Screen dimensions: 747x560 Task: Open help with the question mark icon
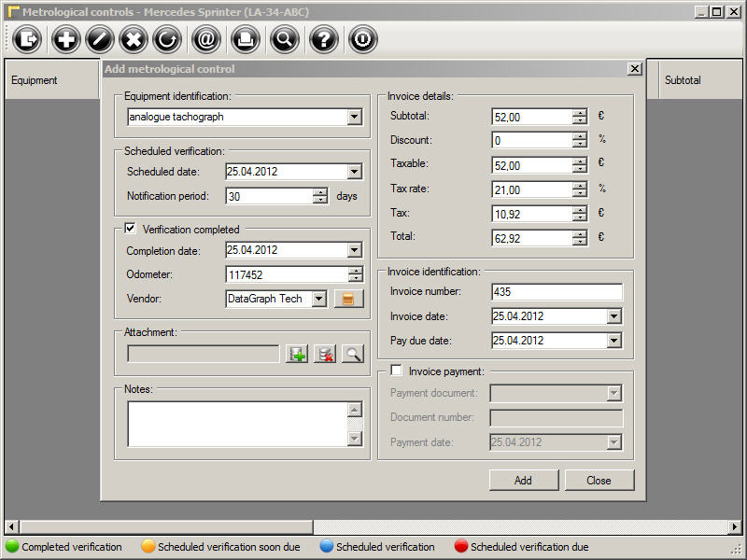[323, 39]
